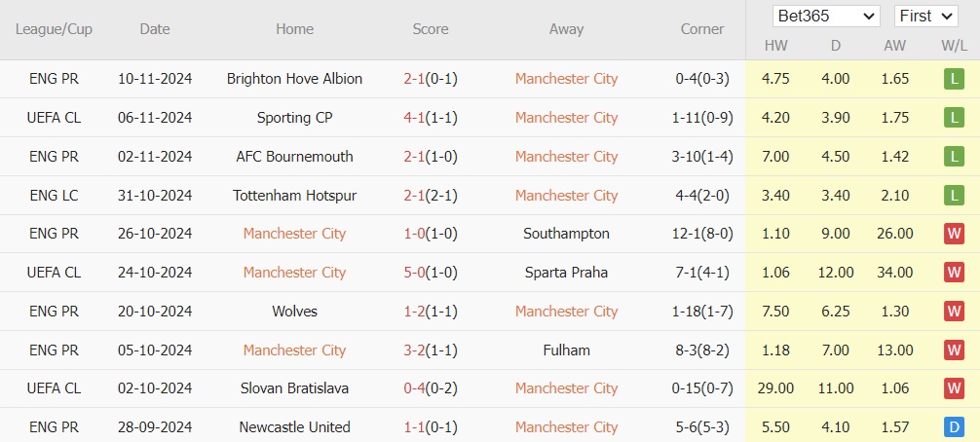Viewport: 980px width, 442px height.
Task: Click the W badge for Slovan Bratislava match
Action: (x=952, y=388)
